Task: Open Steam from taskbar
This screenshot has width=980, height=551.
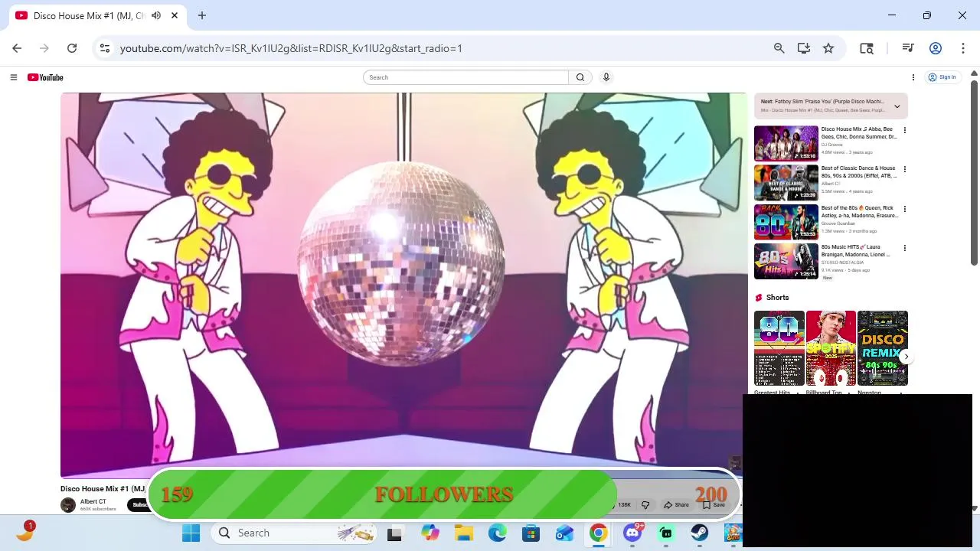Action: tap(700, 533)
